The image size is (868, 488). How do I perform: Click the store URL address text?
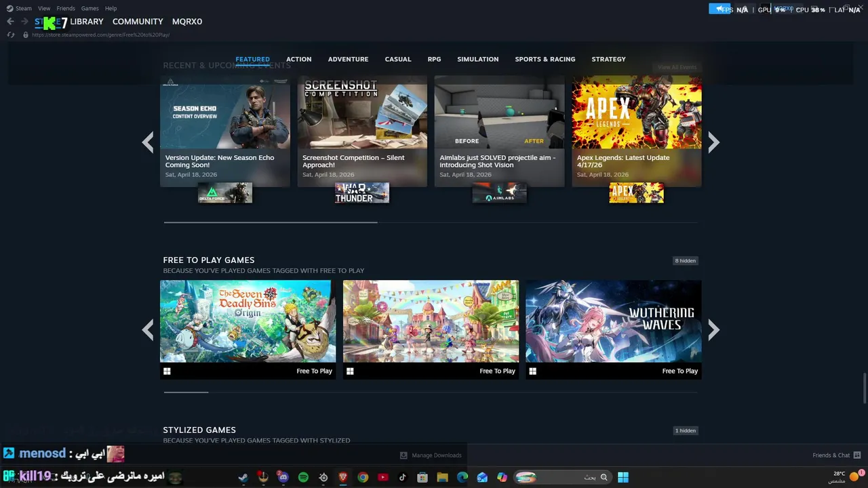(100, 35)
